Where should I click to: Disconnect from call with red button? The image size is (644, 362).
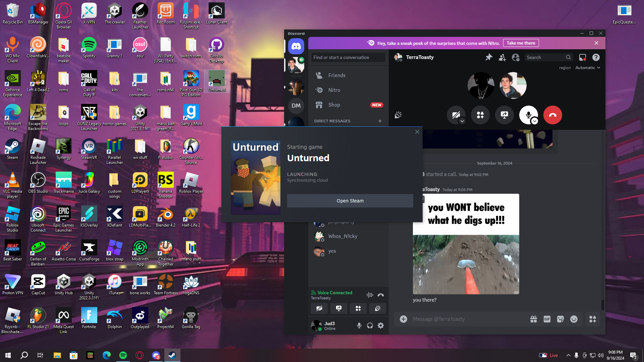point(553,115)
